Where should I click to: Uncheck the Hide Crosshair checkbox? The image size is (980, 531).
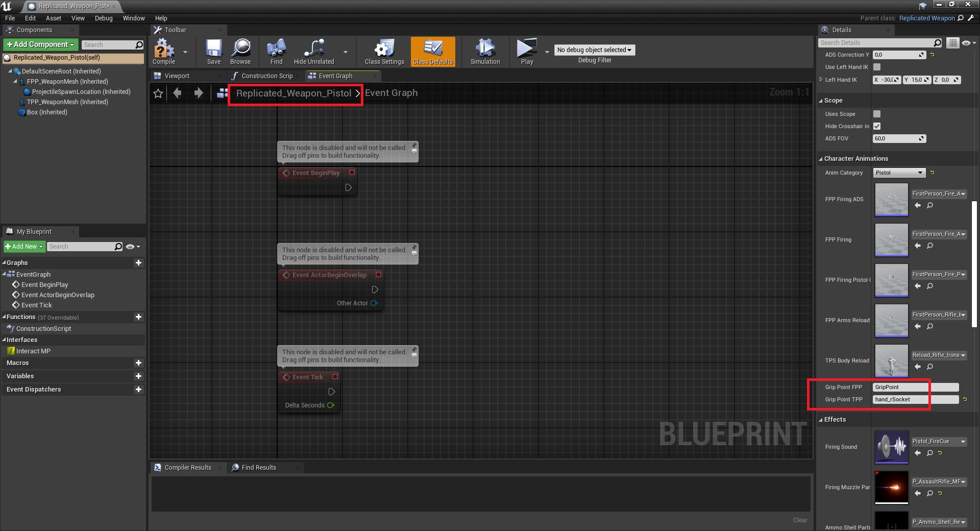point(877,126)
